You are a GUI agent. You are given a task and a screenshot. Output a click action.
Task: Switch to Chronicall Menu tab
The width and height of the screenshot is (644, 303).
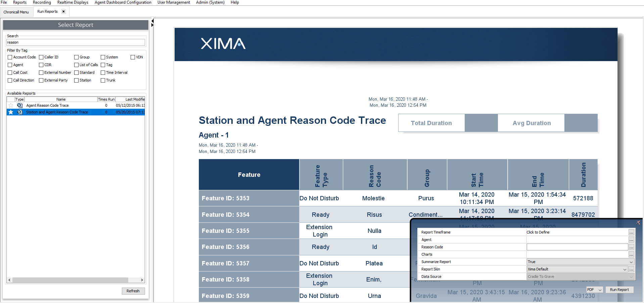(x=16, y=12)
